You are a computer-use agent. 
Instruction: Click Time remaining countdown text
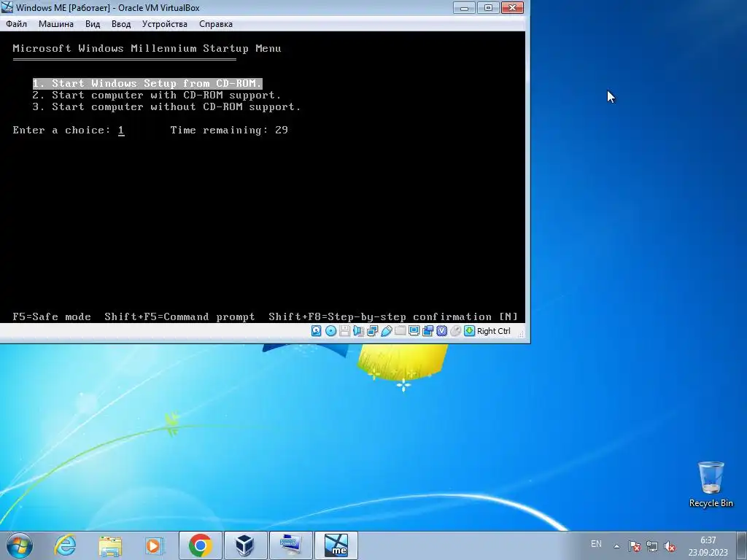pos(229,130)
